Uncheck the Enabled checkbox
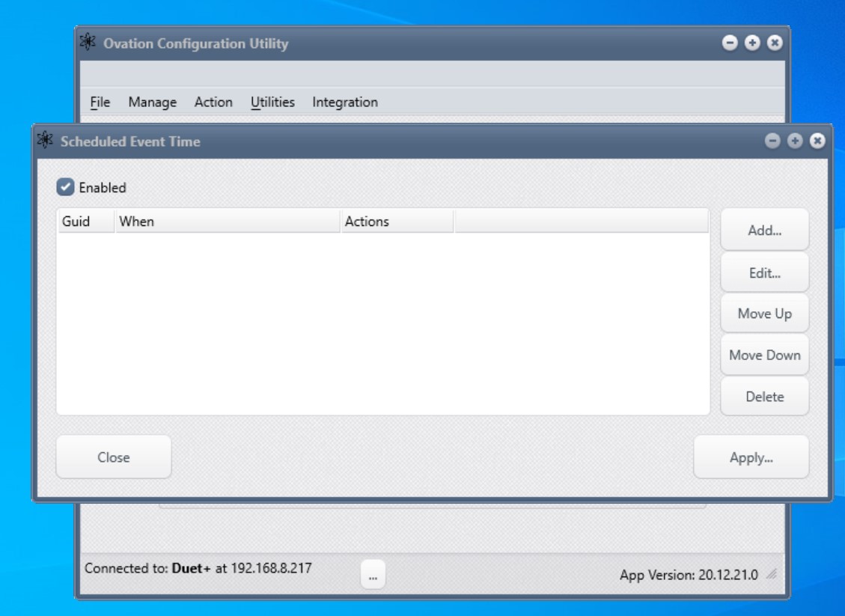This screenshot has height=616, width=845. click(x=65, y=187)
